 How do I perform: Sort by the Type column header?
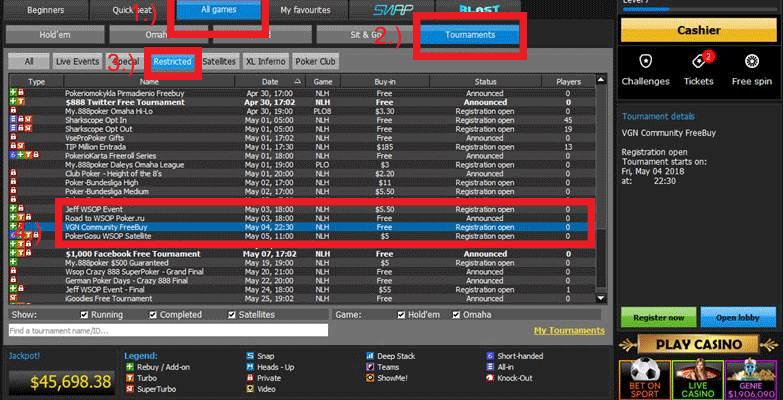point(36,82)
